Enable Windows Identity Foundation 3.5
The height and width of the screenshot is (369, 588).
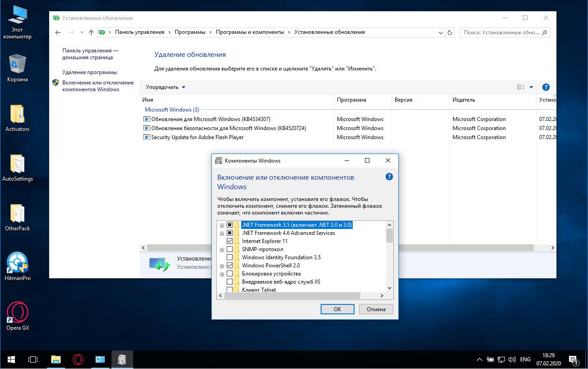[230, 257]
